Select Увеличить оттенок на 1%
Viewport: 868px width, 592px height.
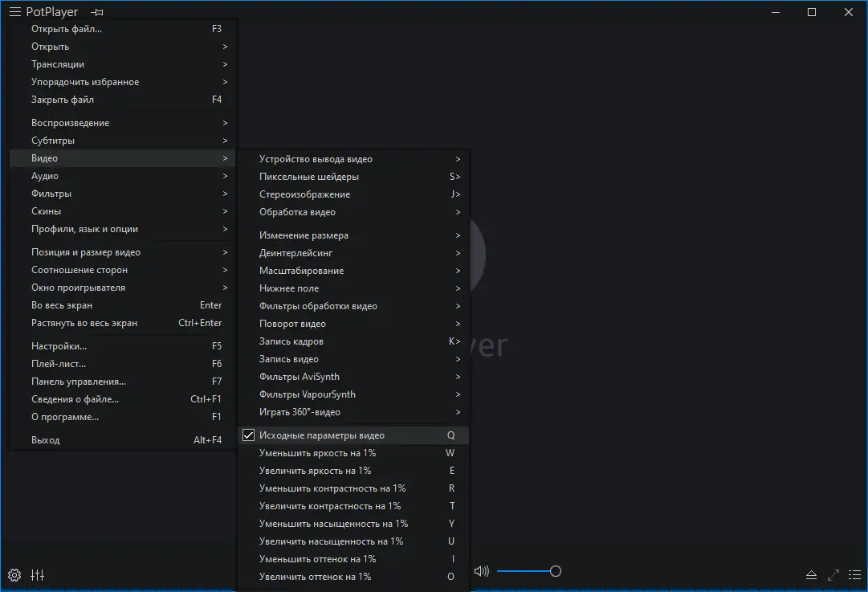click(353, 577)
